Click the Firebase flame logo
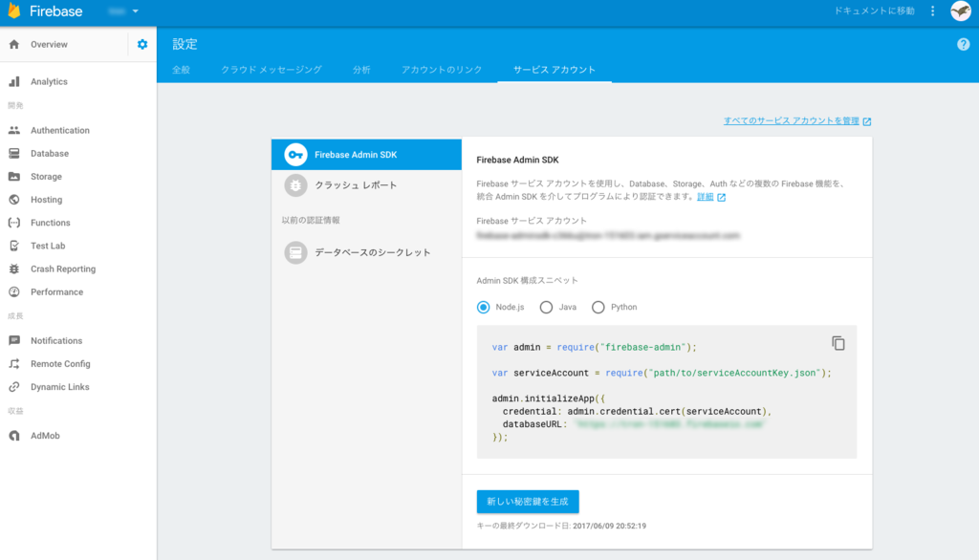 point(13,11)
